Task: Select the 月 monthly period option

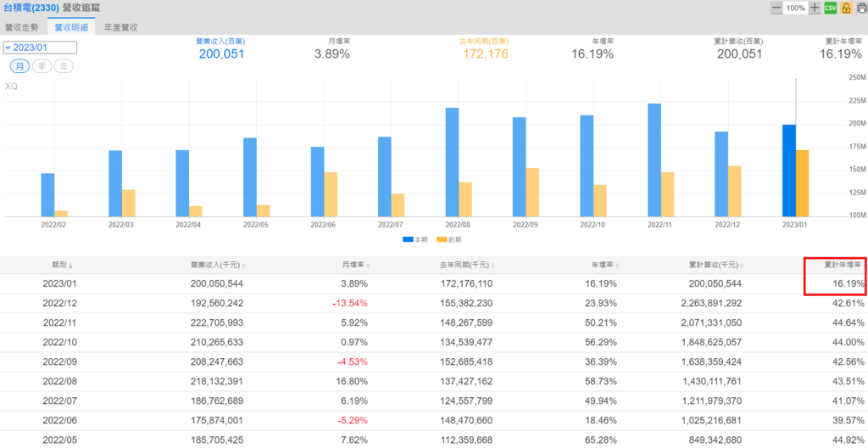Action: tap(20, 66)
